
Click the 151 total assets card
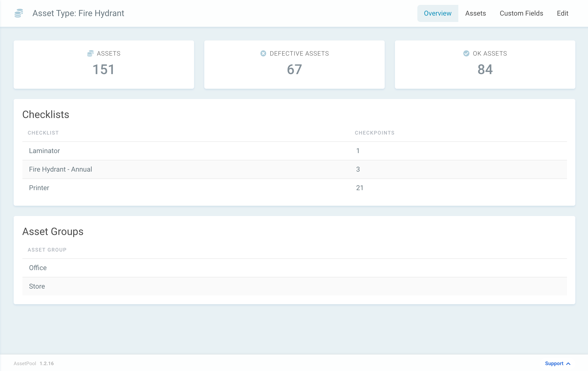(x=104, y=65)
